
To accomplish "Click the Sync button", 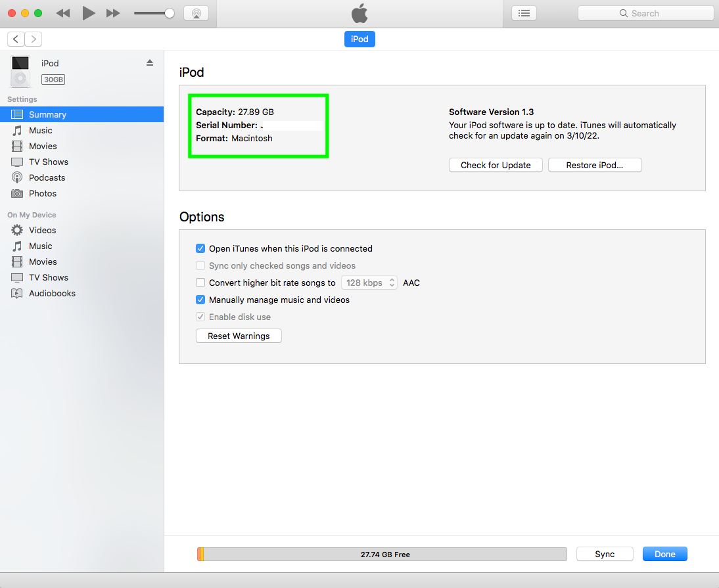I will [605, 554].
